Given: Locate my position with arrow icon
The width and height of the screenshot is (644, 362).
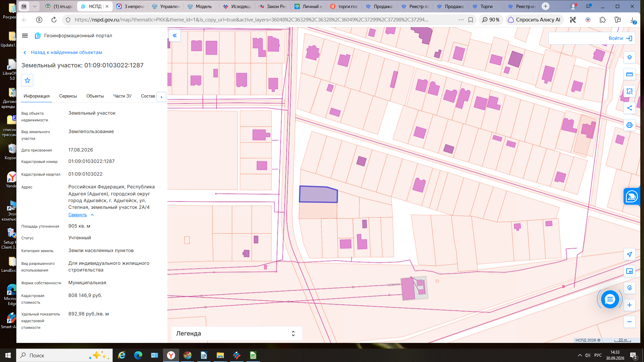Looking at the screenshot, I should click(630, 254).
